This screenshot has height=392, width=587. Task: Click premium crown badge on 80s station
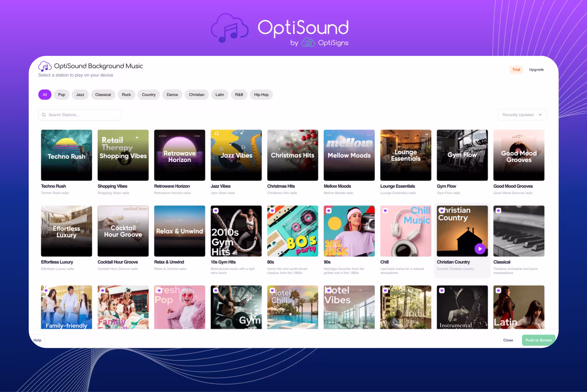(272, 211)
